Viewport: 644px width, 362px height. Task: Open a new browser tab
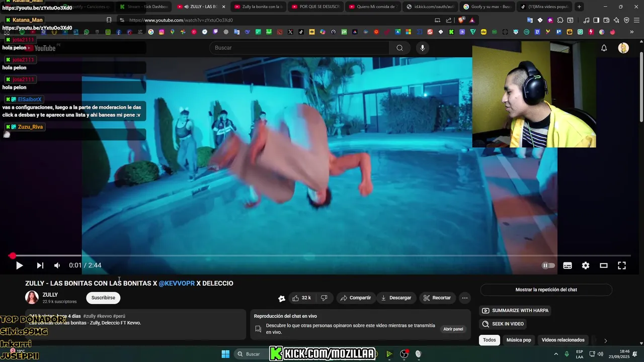coord(580,7)
